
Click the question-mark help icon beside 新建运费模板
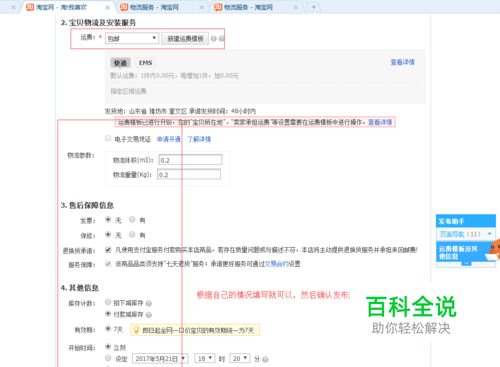click(x=221, y=39)
